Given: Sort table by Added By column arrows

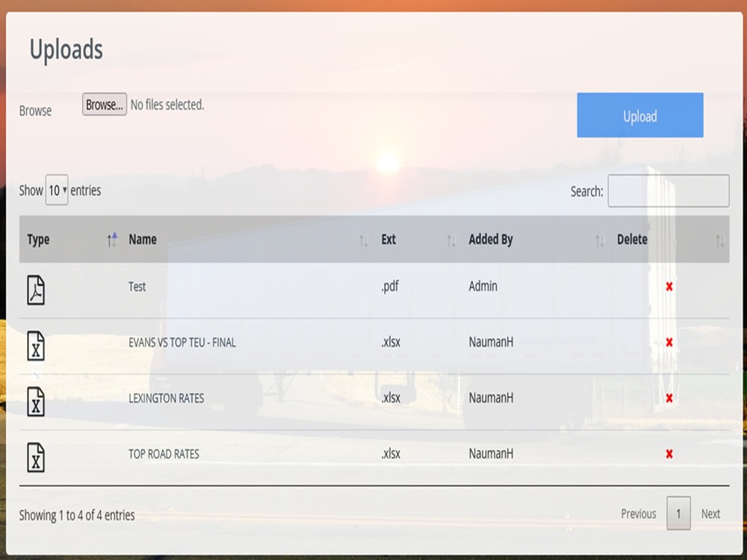Looking at the screenshot, I should point(600,241).
